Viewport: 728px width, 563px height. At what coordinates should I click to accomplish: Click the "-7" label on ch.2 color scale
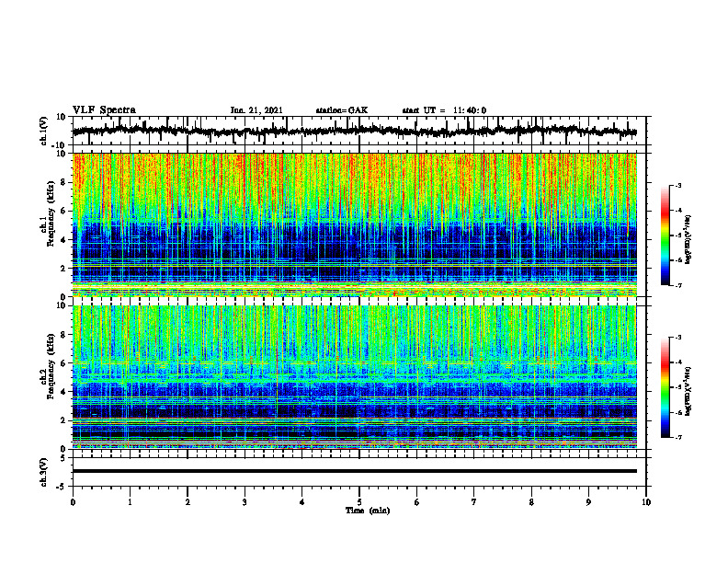[677, 437]
